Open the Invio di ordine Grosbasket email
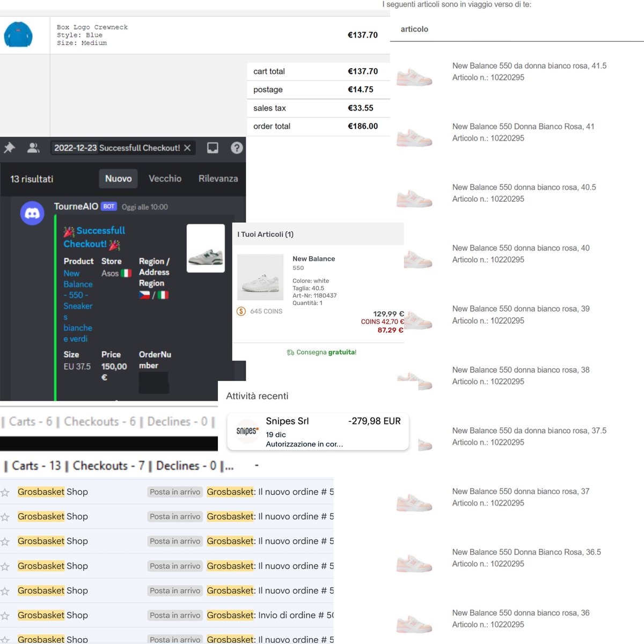Screen dimensions: 644x644 click(x=167, y=616)
